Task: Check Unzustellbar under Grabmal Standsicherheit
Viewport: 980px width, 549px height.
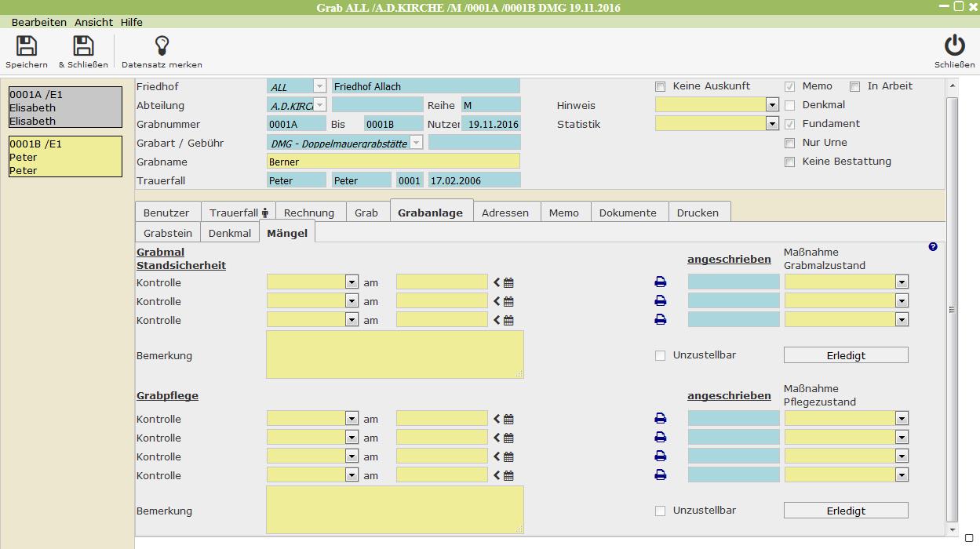Action: (660, 355)
